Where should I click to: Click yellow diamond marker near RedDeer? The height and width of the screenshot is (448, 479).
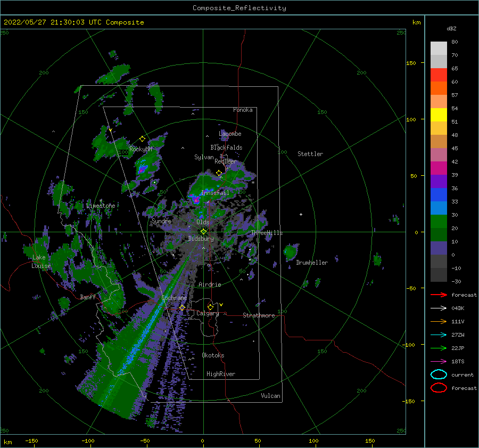pyautogui.click(x=219, y=173)
